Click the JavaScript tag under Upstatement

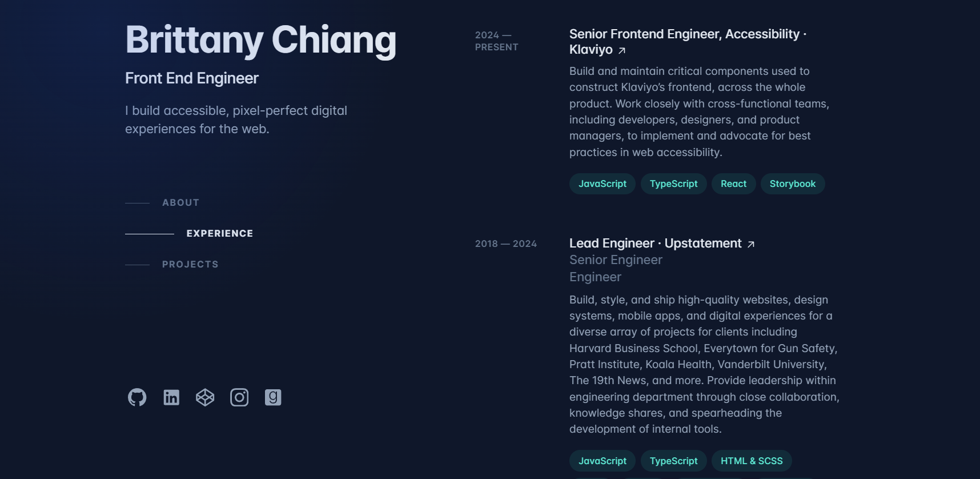click(x=603, y=461)
